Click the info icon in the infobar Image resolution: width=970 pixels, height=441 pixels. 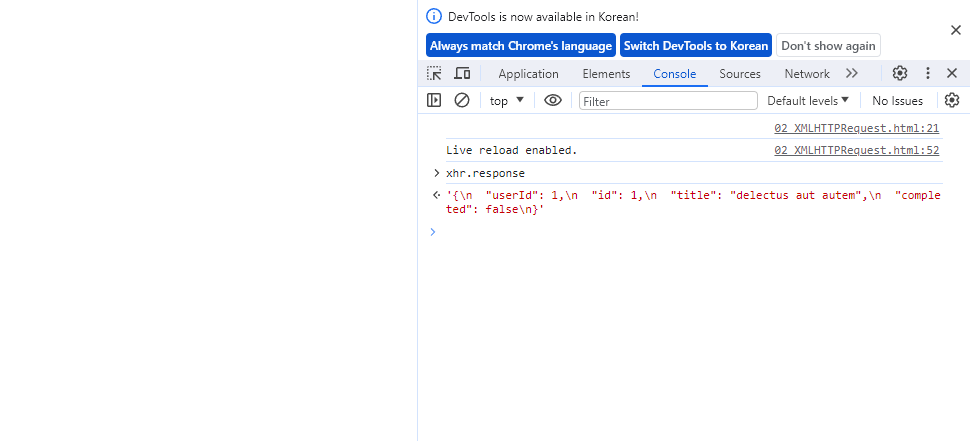[434, 17]
